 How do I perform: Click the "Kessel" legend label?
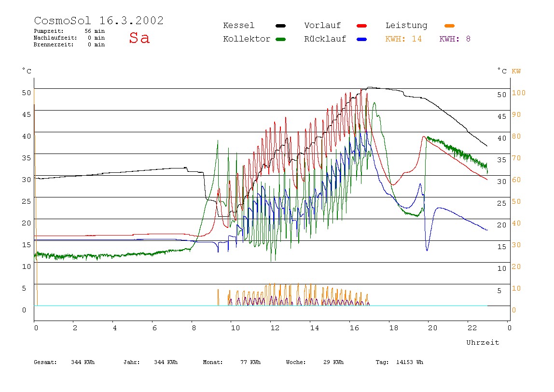coord(238,26)
